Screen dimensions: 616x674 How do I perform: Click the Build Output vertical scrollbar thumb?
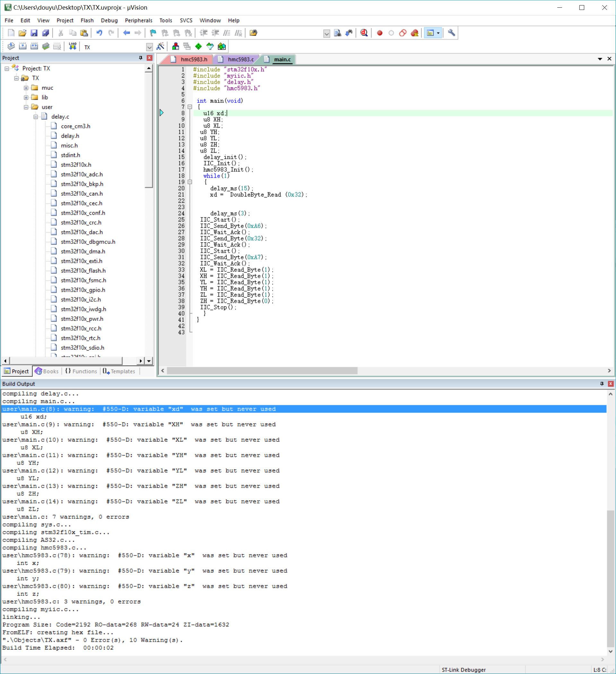(x=611, y=578)
